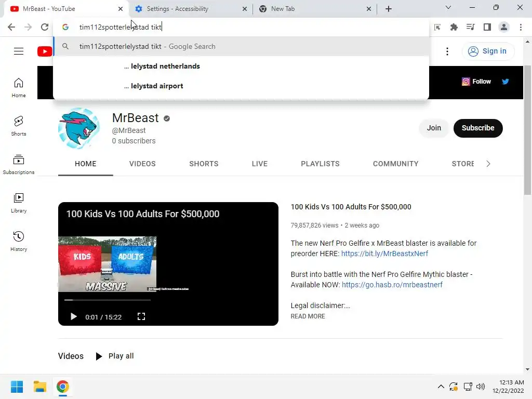Open Library in the sidebar

pos(19,203)
